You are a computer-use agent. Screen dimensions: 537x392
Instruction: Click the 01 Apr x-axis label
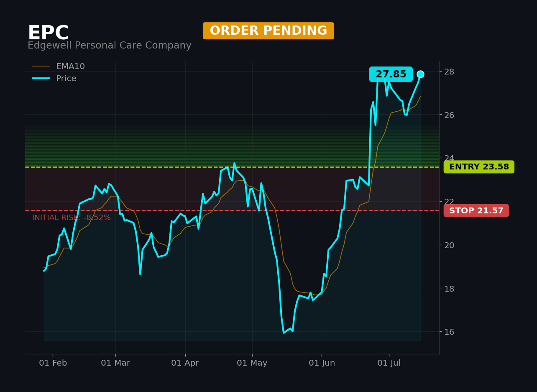[185, 363]
